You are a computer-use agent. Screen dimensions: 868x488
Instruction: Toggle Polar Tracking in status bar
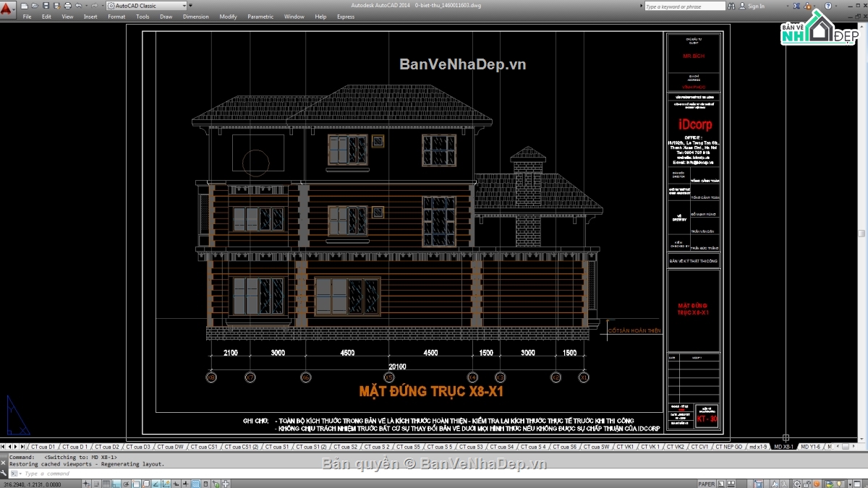click(126, 484)
